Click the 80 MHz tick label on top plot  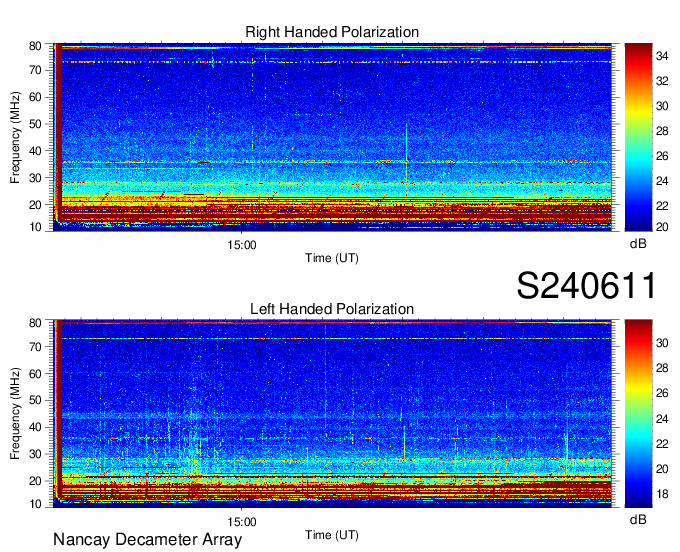point(35,46)
